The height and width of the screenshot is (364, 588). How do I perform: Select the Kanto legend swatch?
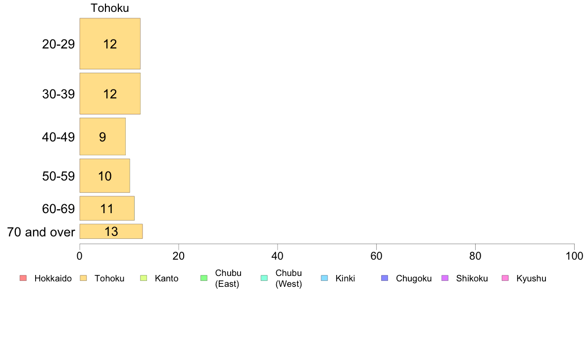tap(144, 278)
